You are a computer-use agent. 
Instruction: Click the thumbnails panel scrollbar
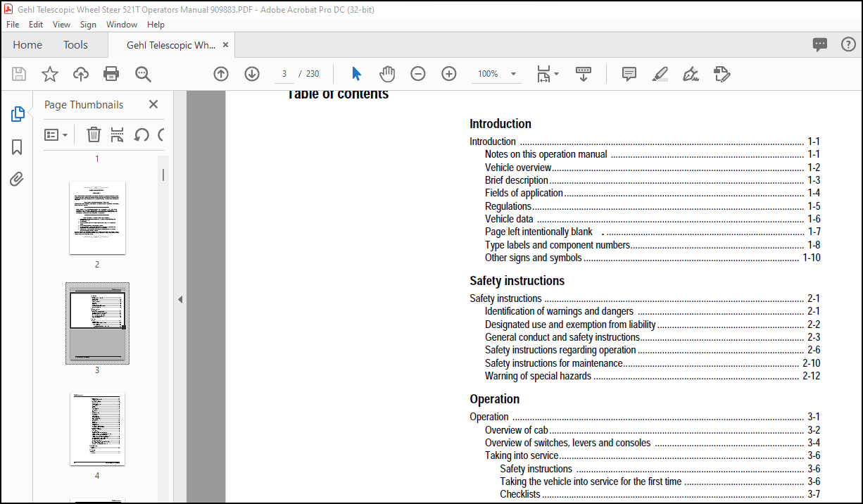(x=163, y=175)
